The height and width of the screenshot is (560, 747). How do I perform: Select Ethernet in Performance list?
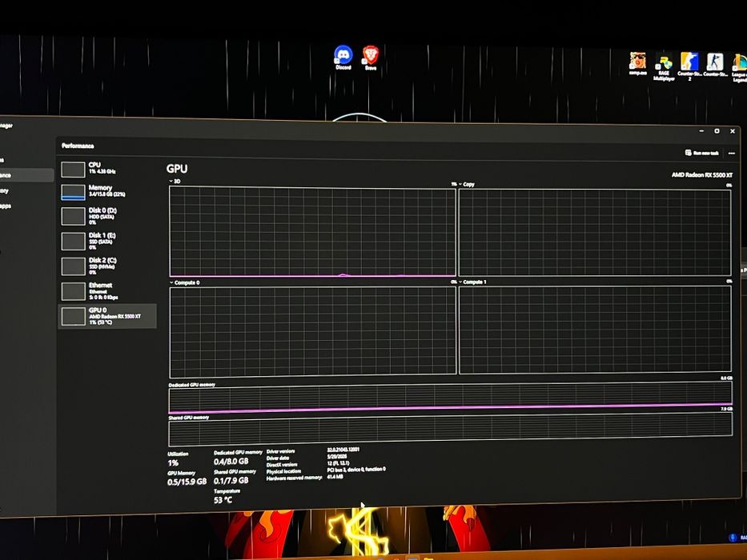[x=107, y=291]
